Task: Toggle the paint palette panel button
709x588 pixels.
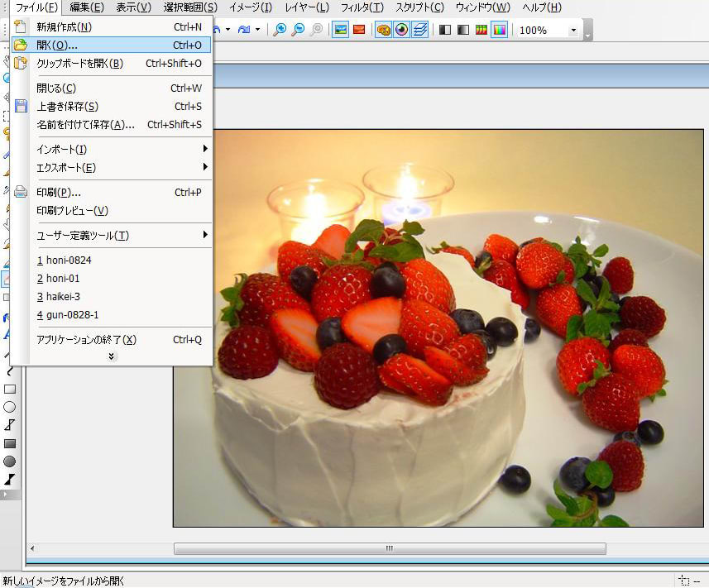Action: (384, 30)
